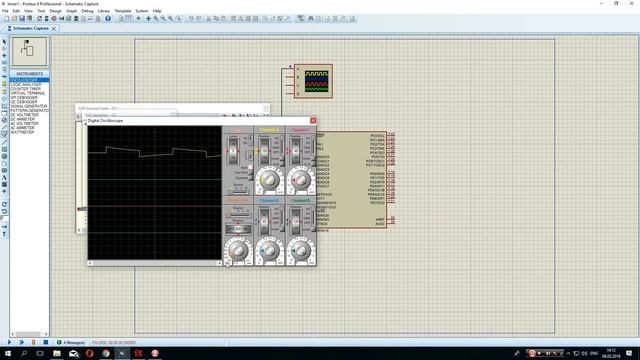Select SIGNAL GENERATOR in the instruments list
This screenshot has height=360, width=640.
[x=29, y=106]
